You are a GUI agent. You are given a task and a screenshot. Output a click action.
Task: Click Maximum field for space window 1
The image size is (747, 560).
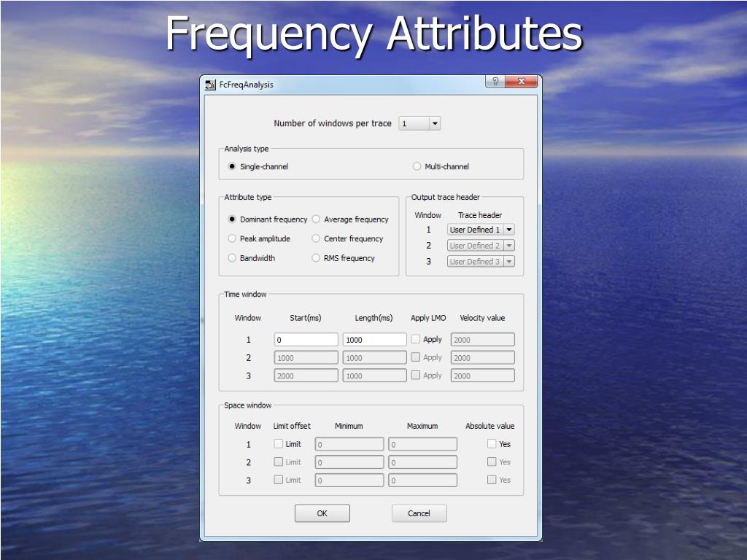tap(422, 444)
